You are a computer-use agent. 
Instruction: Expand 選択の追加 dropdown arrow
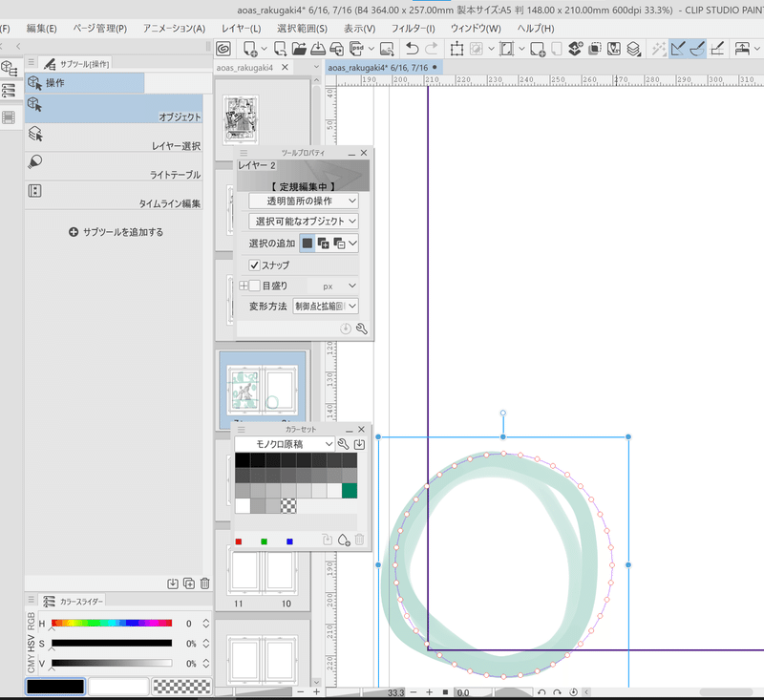coord(352,244)
